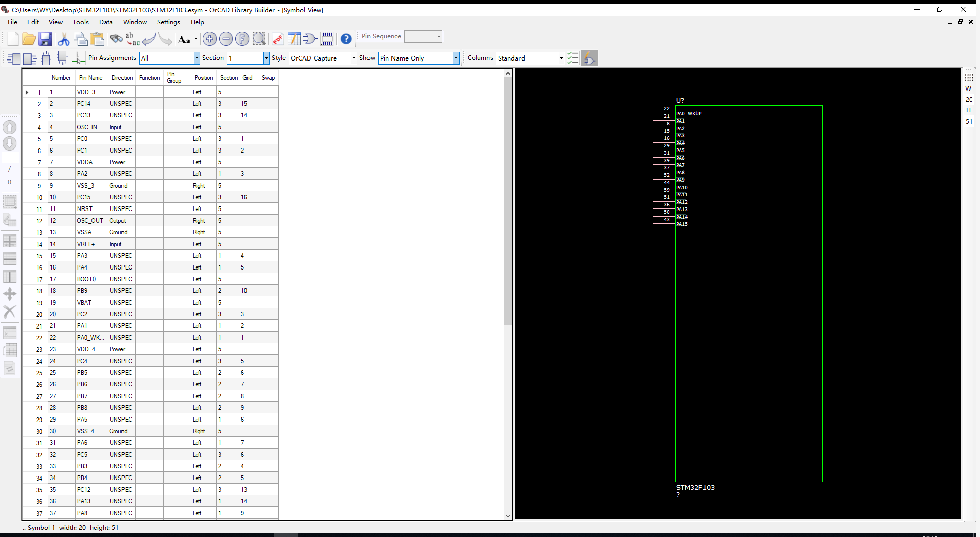Zoom in with the plus magnifier icon
This screenshot has width=980, height=537.
pyautogui.click(x=209, y=39)
